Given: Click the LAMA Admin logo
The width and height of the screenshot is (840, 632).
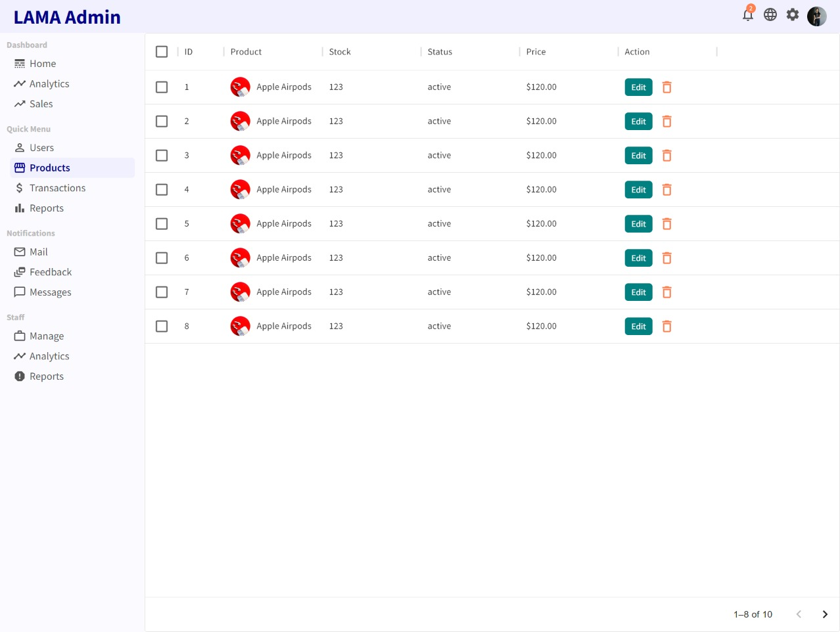Looking at the screenshot, I should [x=67, y=17].
